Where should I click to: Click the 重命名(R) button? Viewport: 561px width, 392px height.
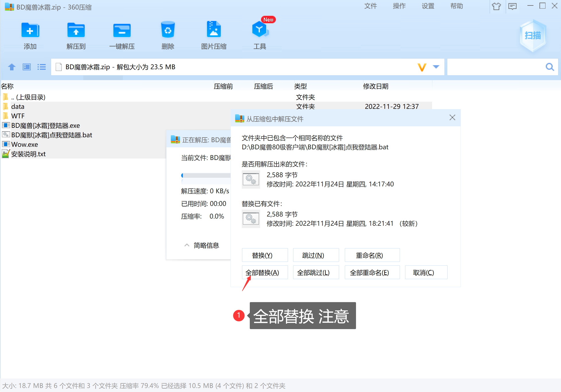point(372,255)
